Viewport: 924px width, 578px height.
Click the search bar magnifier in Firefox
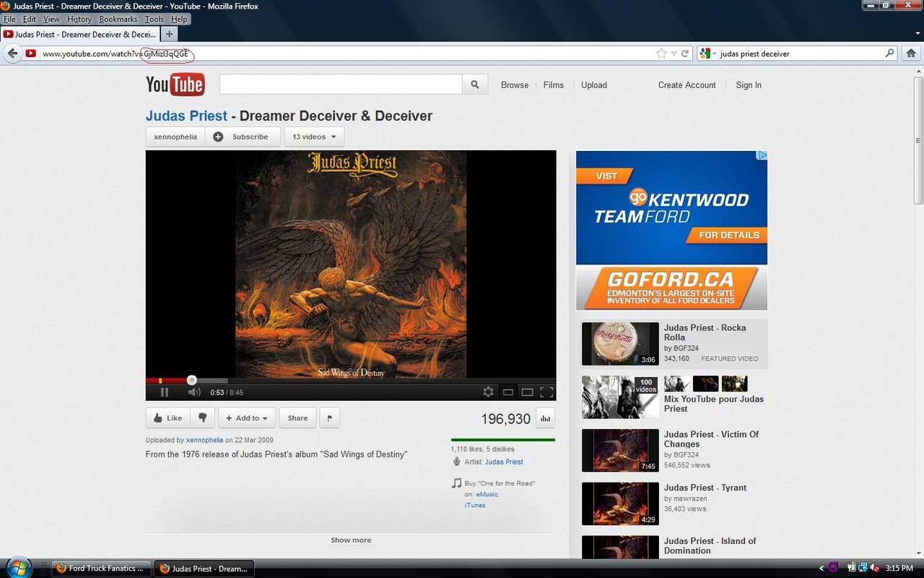(x=890, y=53)
